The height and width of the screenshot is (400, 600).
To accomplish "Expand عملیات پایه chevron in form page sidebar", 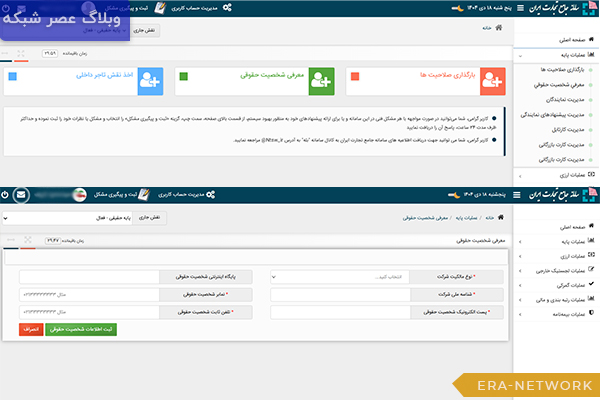I will pos(520,242).
